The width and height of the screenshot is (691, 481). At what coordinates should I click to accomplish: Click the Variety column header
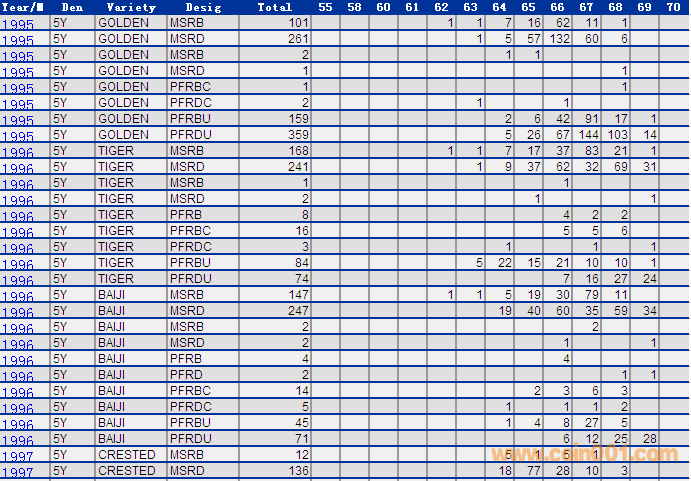[x=130, y=7]
